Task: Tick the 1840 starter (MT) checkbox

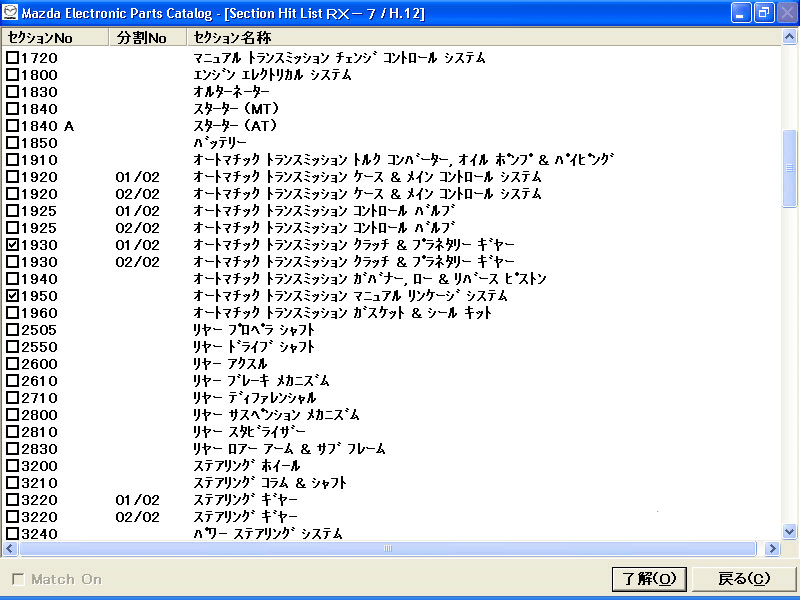Action: tap(12, 109)
